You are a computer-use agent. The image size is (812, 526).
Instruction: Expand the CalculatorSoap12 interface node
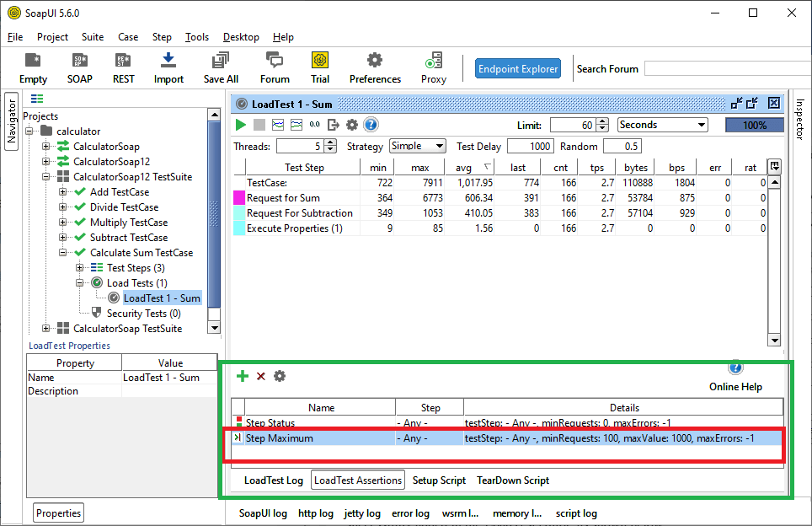coord(46,162)
